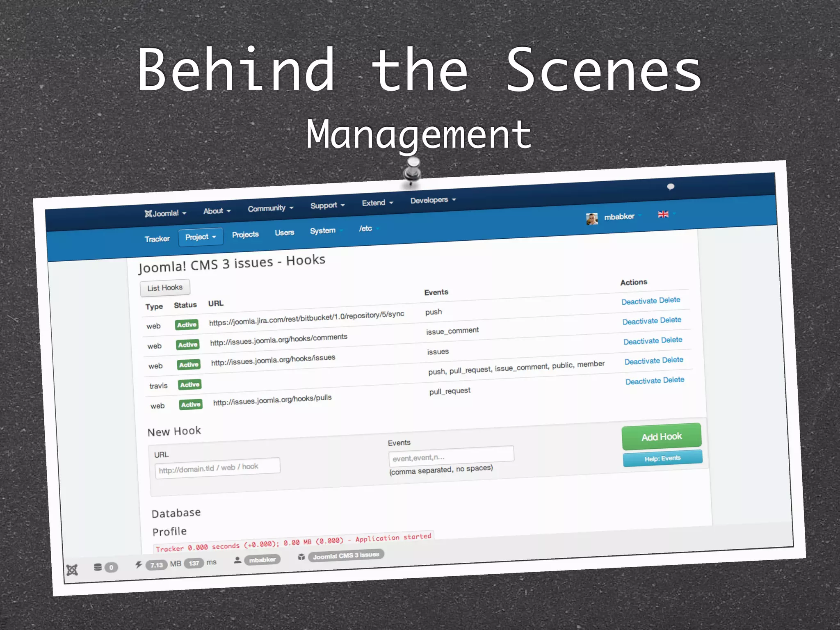Click the 137 ms time badge
The height and width of the screenshot is (630, 840).
(194, 563)
